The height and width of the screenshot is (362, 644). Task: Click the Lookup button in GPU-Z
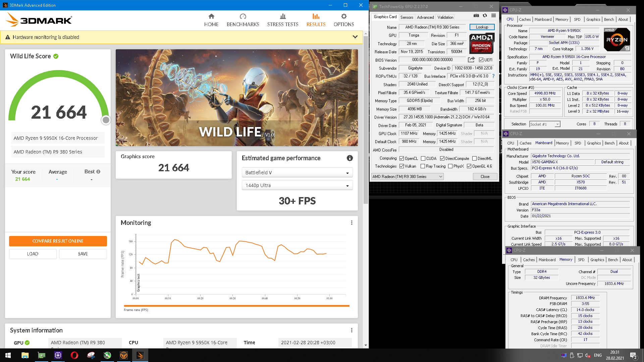pos(482,27)
